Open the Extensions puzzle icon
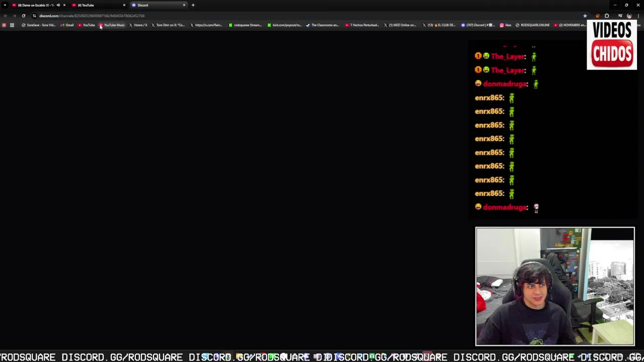Viewport: 644px width, 362px height. tap(607, 16)
